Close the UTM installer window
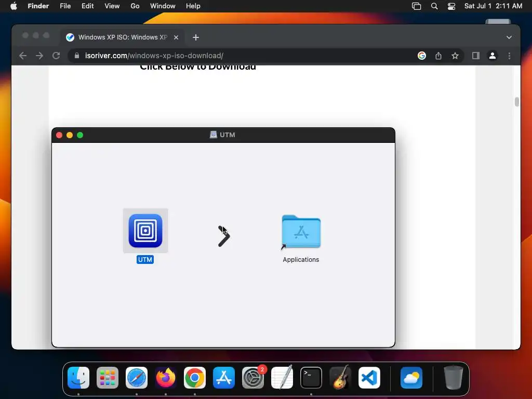Image resolution: width=532 pixels, height=399 pixels. click(x=59, y=135)
